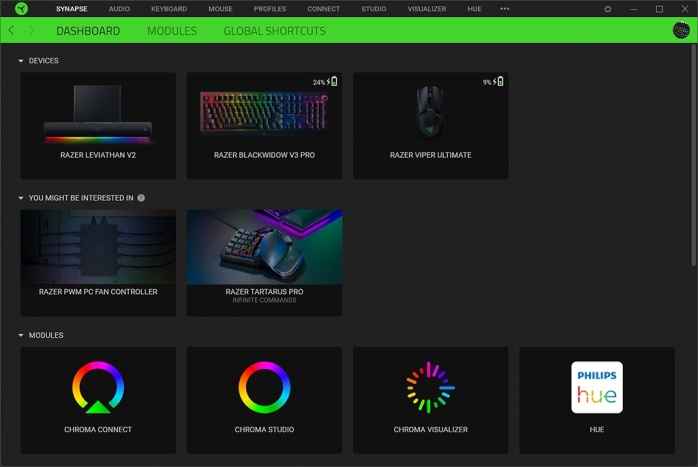The image size is (698, 467).
Task: Collapse the You Might Be Interested section
Action: tap(21, 198)
